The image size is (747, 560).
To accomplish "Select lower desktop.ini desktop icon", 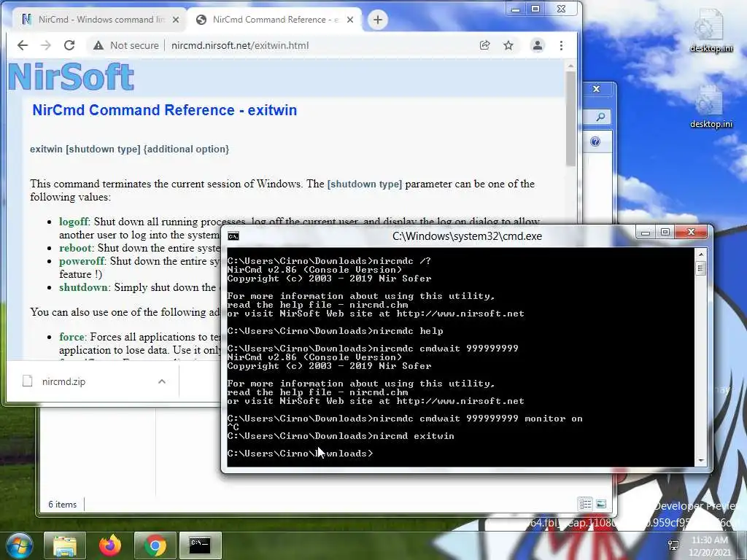I will pos(711,107).
